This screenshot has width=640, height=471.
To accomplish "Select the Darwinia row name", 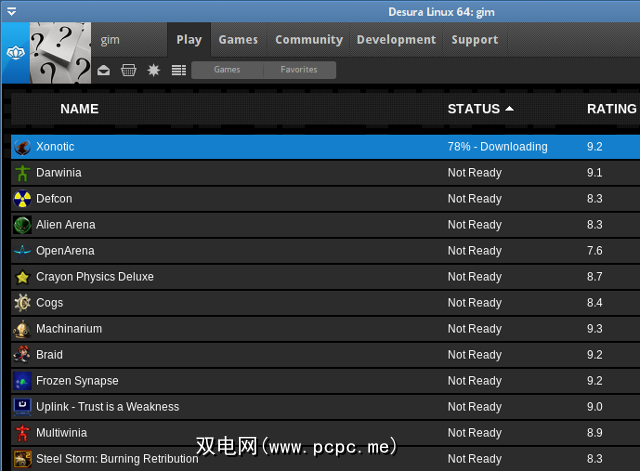I will [x=59, y=173].
